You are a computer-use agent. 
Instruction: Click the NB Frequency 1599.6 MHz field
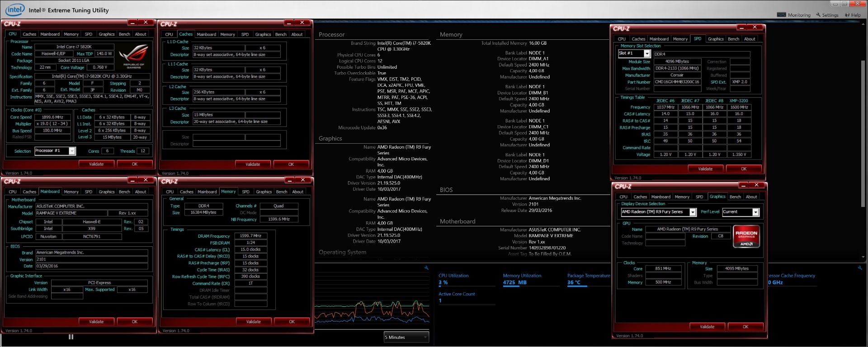point(278,220)
